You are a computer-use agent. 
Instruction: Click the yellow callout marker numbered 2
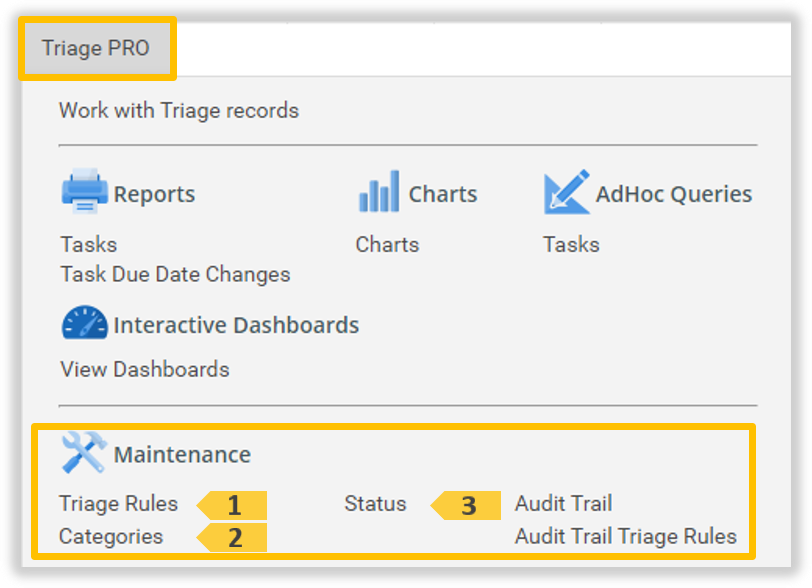pos(233,538)
